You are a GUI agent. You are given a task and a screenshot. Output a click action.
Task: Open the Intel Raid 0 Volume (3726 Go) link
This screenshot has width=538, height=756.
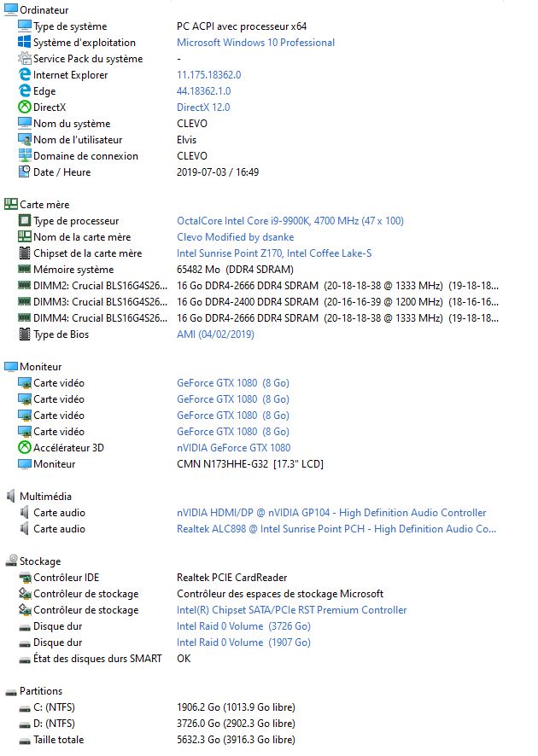[x=243, y=625]
